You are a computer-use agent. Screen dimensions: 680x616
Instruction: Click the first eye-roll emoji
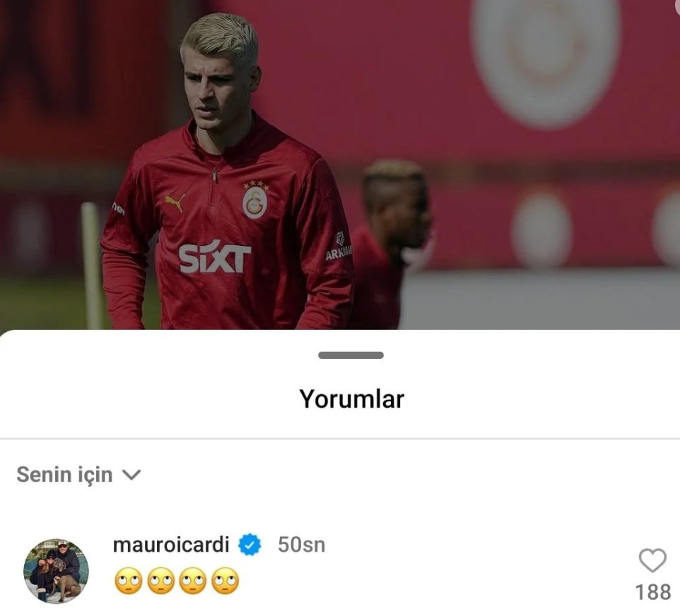[129, 581]
